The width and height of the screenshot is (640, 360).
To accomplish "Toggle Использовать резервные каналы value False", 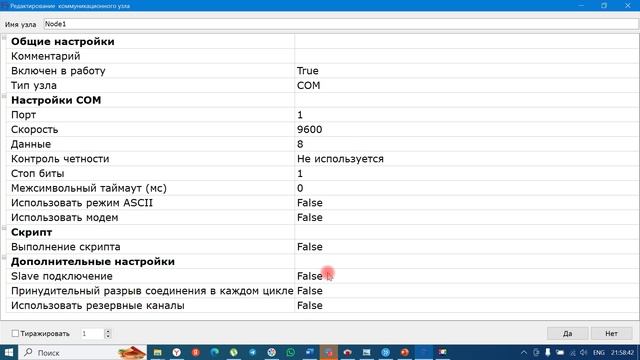I will (x=466, y=306).
